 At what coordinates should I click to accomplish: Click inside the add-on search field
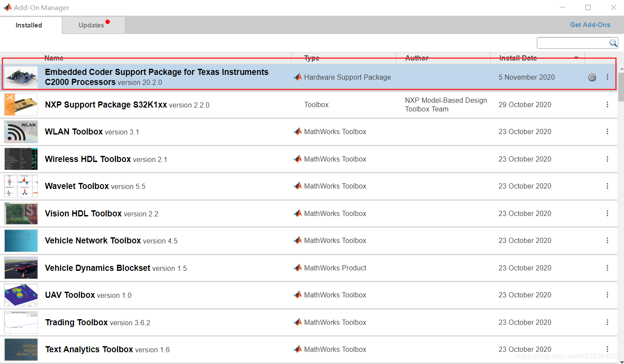click(x=573, y=43)
